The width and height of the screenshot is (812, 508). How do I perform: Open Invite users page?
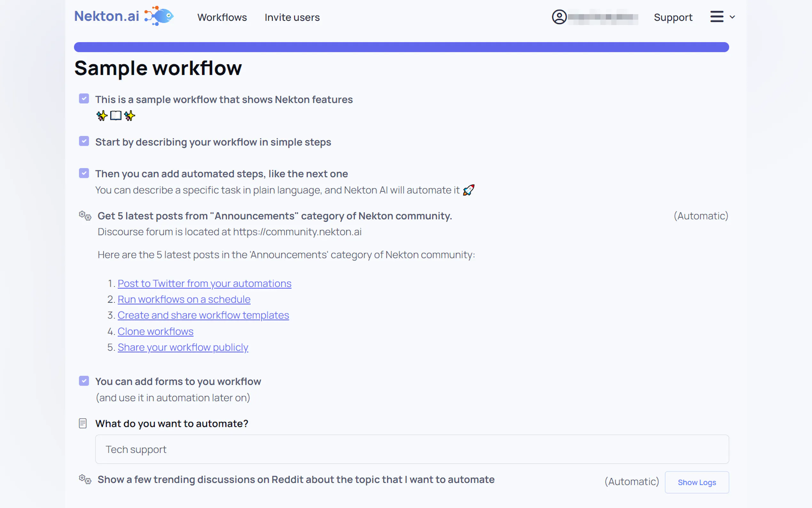tap(292, 17)
